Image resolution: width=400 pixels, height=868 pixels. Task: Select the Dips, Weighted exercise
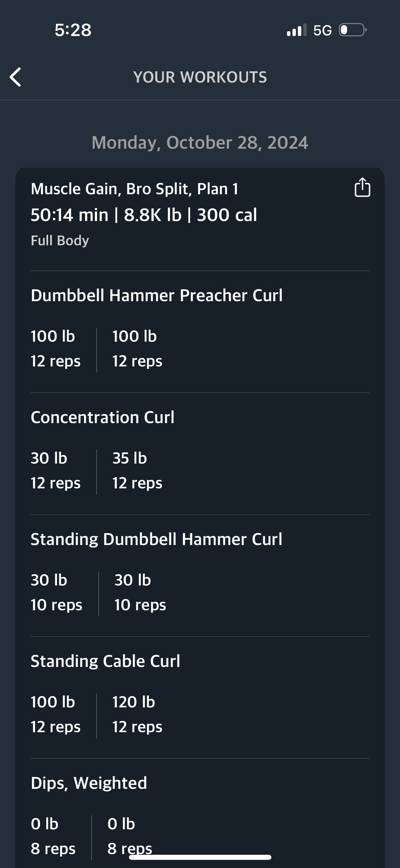(89, 783)
